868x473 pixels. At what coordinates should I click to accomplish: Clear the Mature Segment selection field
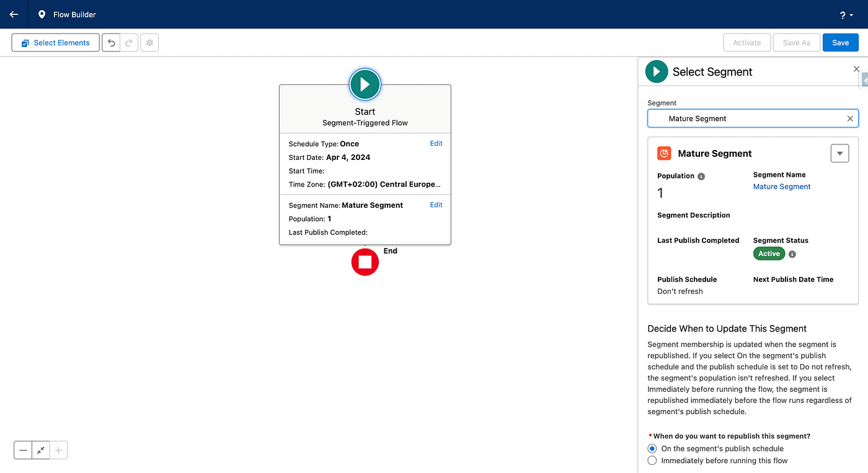pos(850,118)
